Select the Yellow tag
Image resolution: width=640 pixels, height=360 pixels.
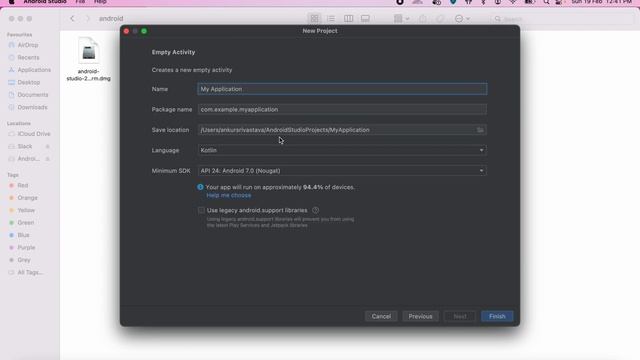(26, 210)
